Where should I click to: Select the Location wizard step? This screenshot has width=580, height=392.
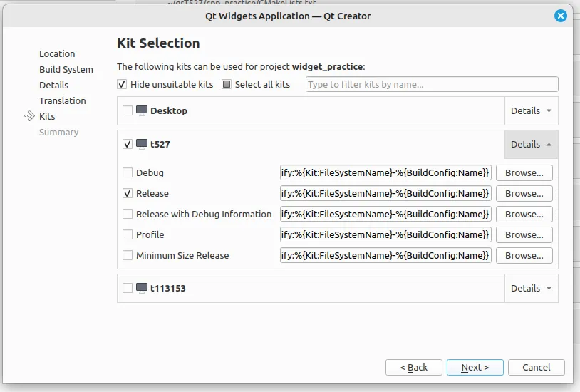57,53
